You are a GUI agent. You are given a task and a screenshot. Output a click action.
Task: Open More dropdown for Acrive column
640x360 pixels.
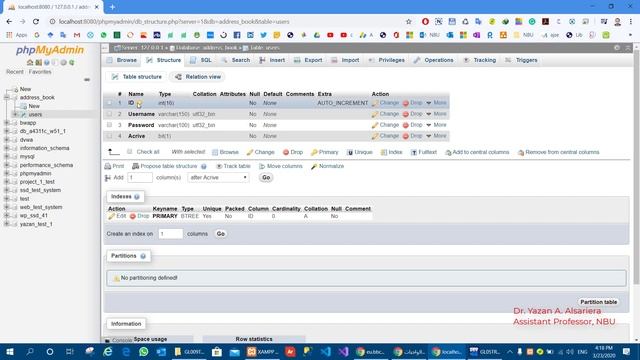[436, 136]
